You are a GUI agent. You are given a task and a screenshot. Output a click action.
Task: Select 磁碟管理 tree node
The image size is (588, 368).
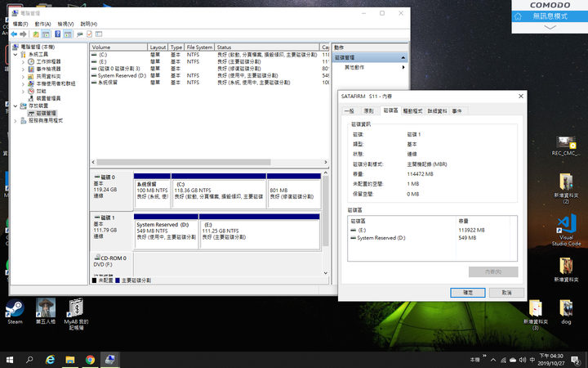(x=46, y=113)
